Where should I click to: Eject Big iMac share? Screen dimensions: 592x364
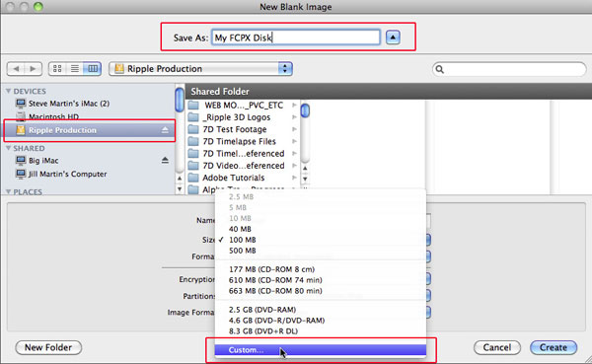click(165, 161)
